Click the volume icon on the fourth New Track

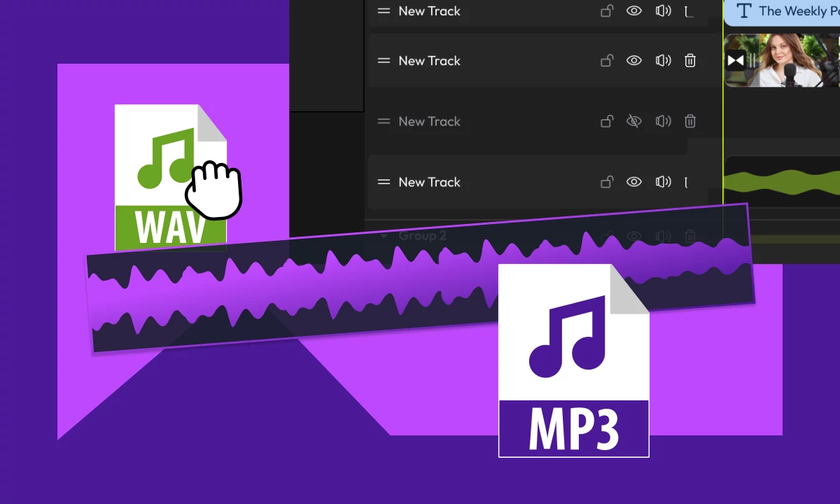663,182
